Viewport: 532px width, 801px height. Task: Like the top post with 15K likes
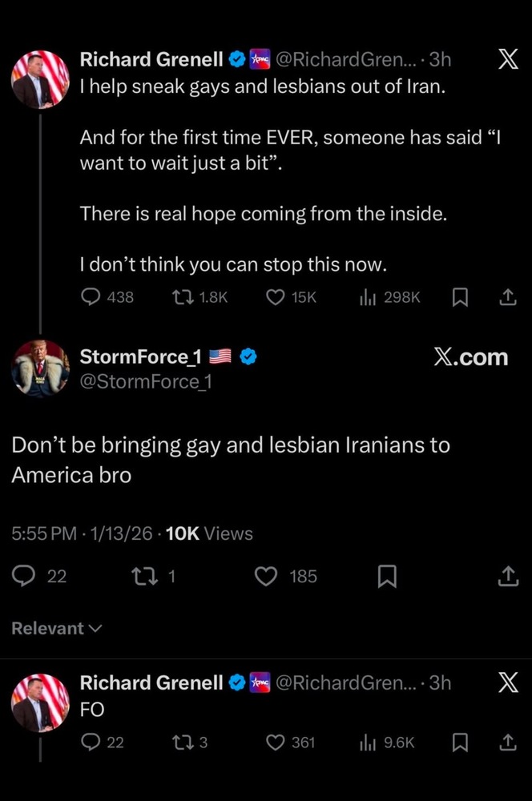[276, 297]
